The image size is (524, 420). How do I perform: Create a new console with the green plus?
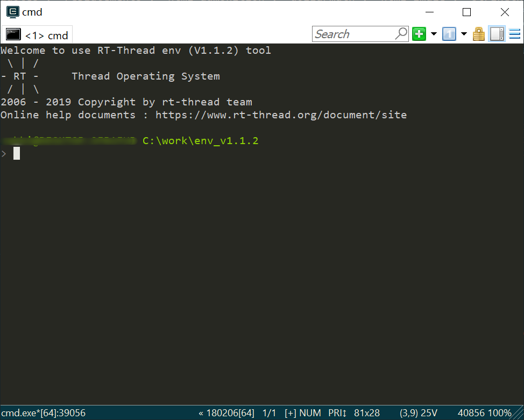[x=419, y=34]
